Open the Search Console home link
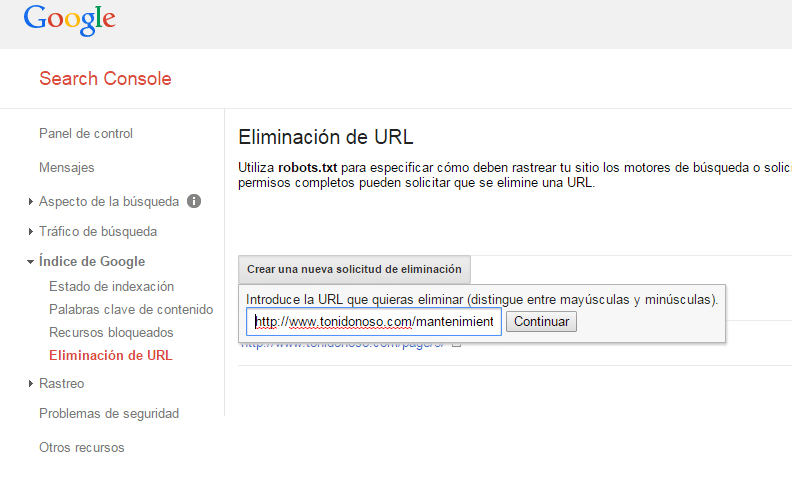The width and height of the screenshot is (792, 477). [105, 79]
